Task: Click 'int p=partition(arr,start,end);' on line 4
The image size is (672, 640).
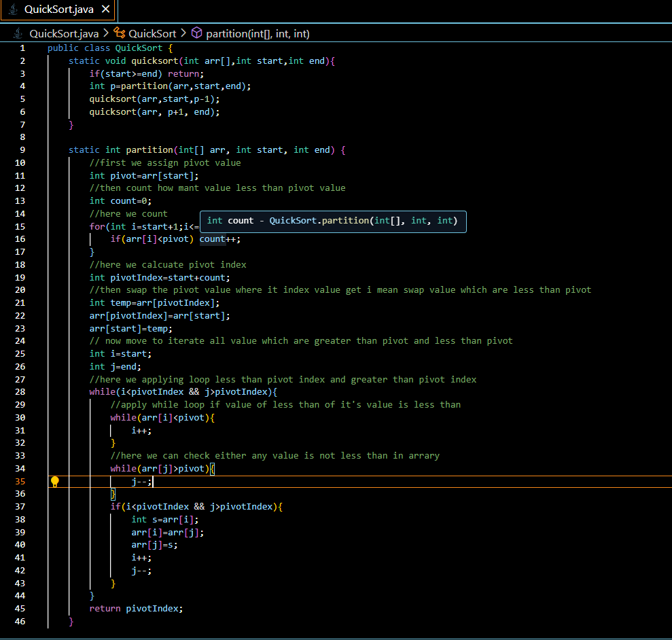Action: pos(170,86)
